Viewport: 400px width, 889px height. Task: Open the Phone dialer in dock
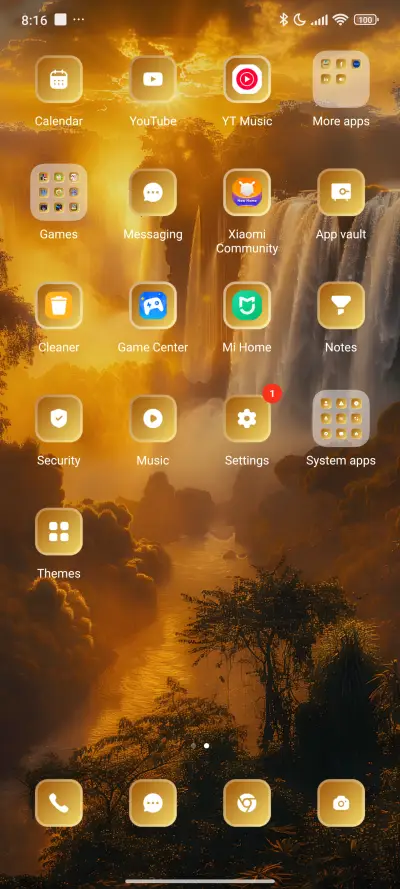click(x=58, y=803)
